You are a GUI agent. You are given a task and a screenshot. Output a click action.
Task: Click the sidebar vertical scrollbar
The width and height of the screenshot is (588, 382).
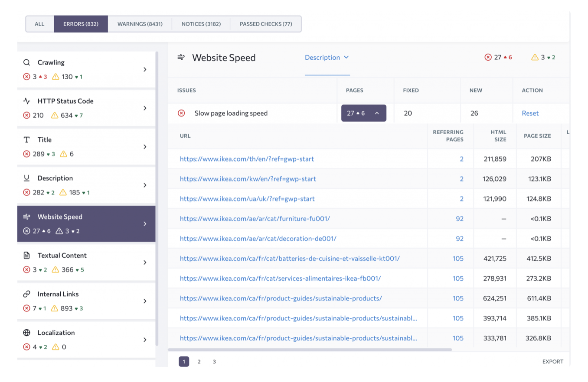[x=157, y=195]
